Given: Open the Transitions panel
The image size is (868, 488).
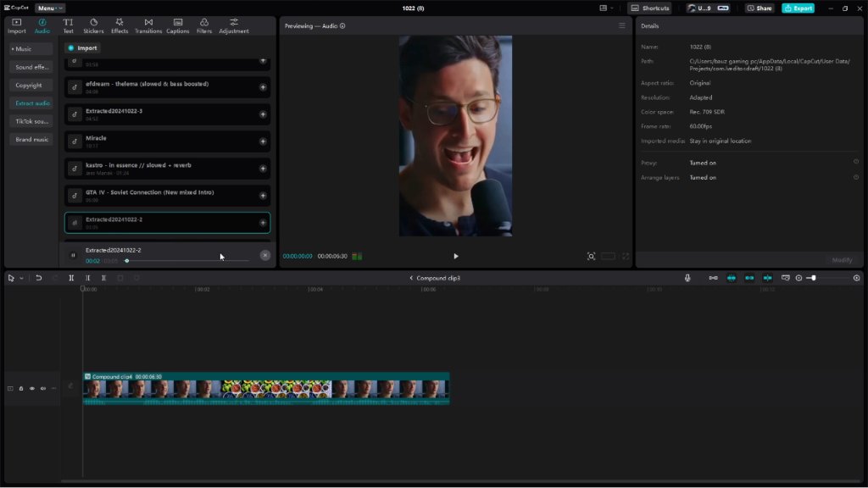Looking at the screenshot, I should (148, 25).
